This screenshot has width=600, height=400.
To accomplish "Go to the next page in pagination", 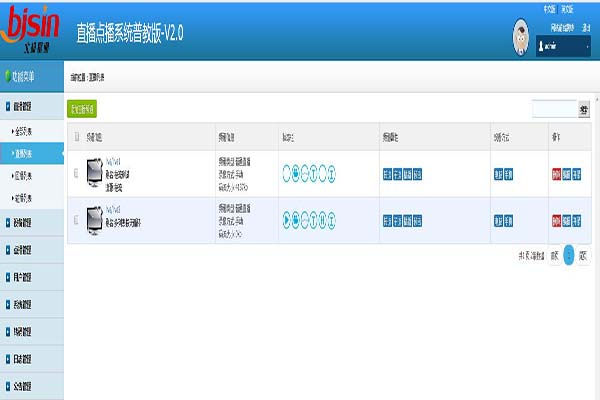I will 583,256.
